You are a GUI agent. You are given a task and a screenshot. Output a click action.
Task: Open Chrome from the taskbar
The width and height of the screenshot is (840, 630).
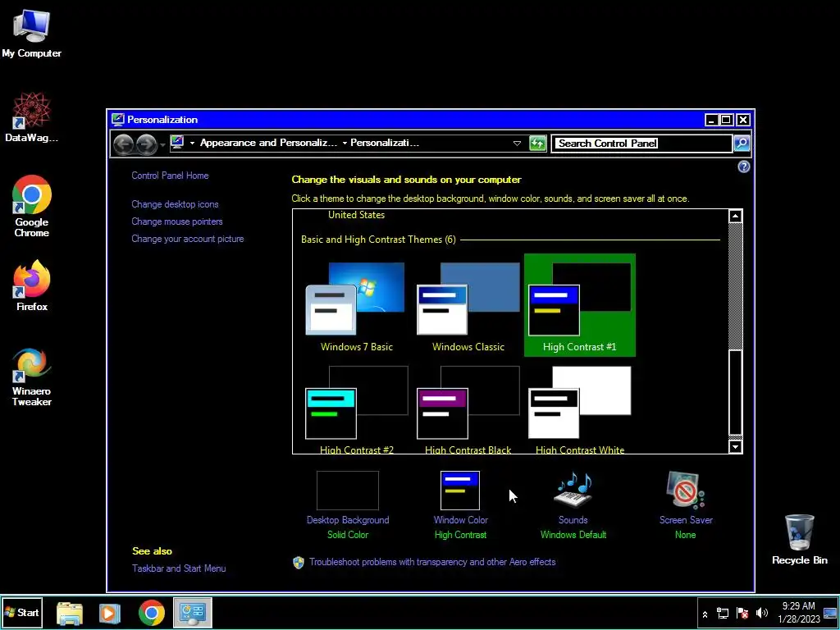152,613
